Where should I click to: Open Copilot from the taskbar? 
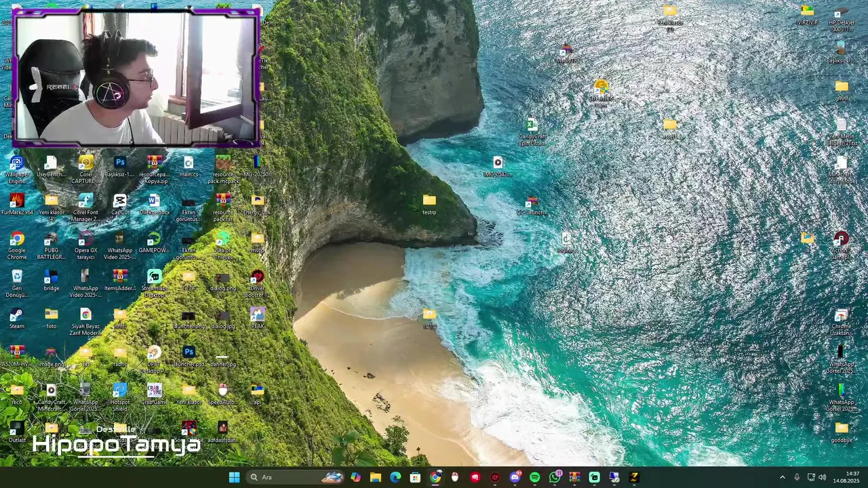pos(355,477)
